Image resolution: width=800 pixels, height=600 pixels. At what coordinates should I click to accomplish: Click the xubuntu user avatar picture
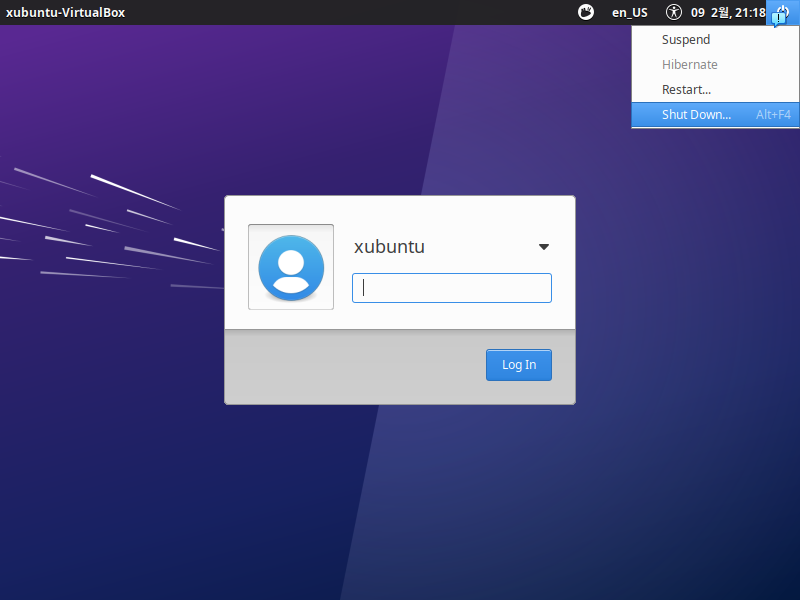pos(291,267)
